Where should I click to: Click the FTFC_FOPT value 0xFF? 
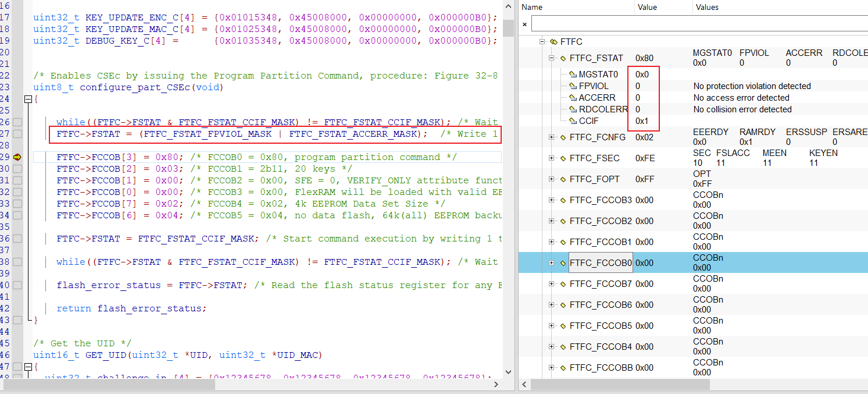[644, 179]
